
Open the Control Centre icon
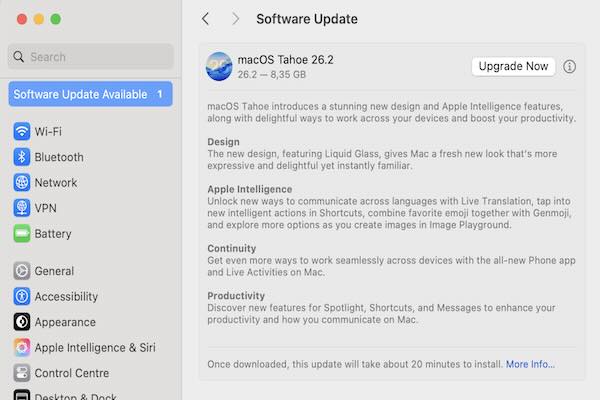22,373
